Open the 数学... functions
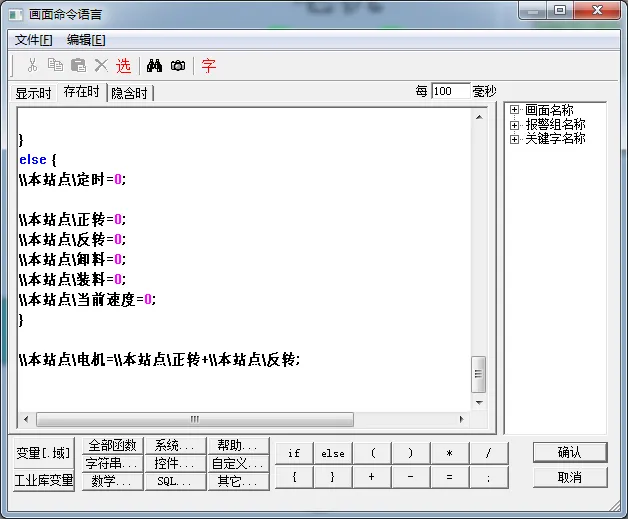 [113, 481]
